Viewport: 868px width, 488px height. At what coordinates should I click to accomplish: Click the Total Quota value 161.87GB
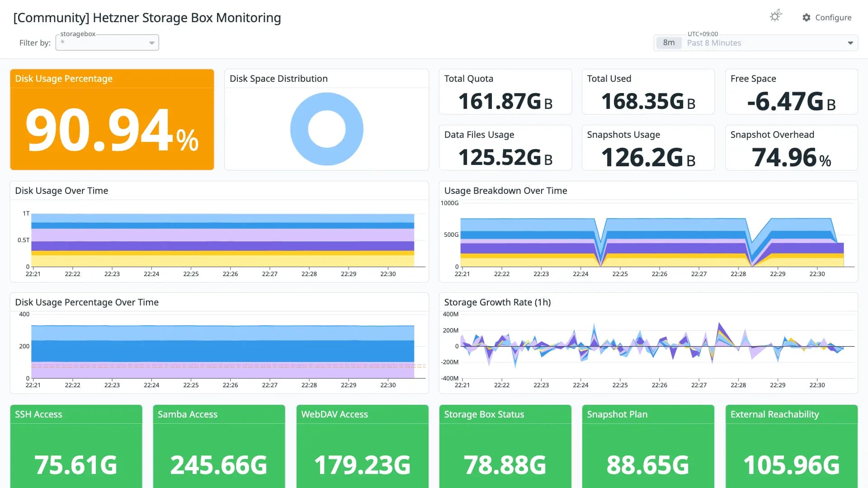coord(505,101)
